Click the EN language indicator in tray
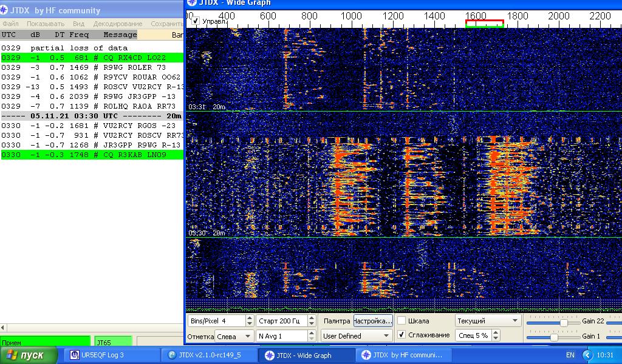 pos(570,355)
